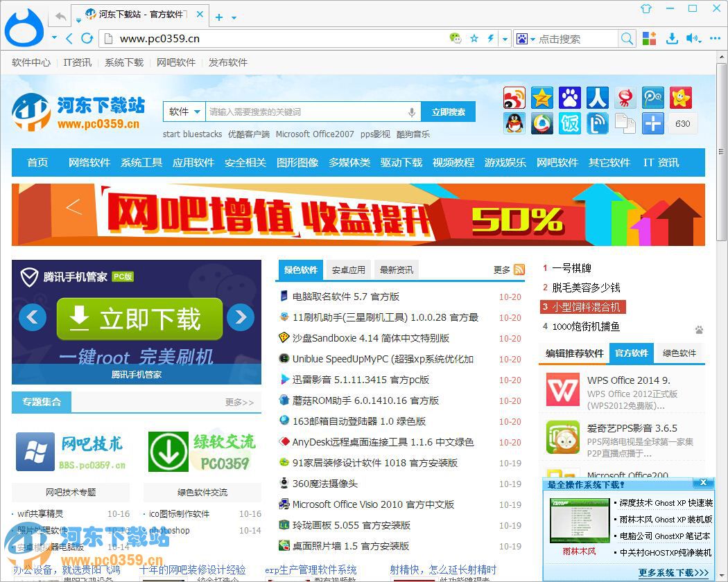The width and height of the screenshot is (728, 582).
Task: Click the 网吧技术 BBS thumbnail
Action: [x=71, y=452]
